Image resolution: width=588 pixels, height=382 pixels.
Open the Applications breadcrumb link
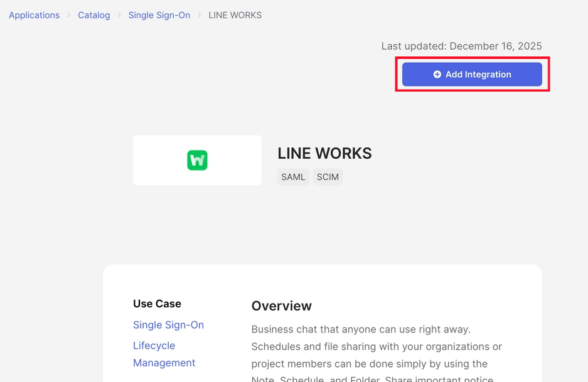point(34,16)
